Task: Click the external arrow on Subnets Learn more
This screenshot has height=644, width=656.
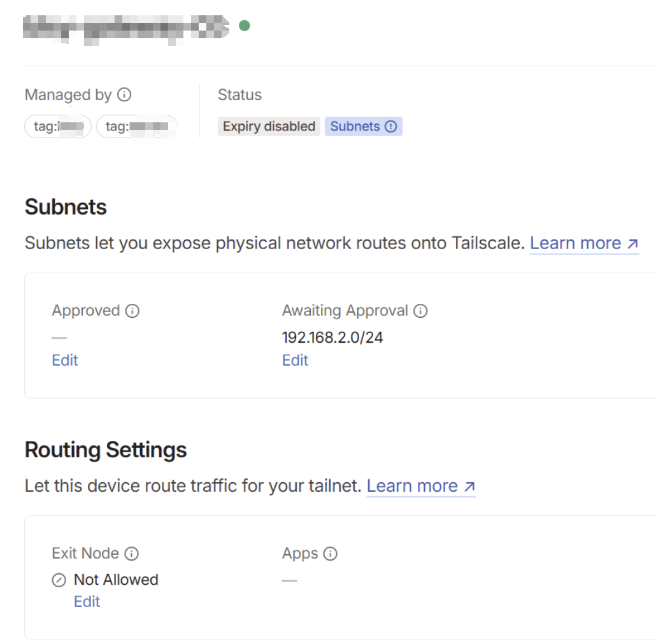Action: tap(632, 243)
